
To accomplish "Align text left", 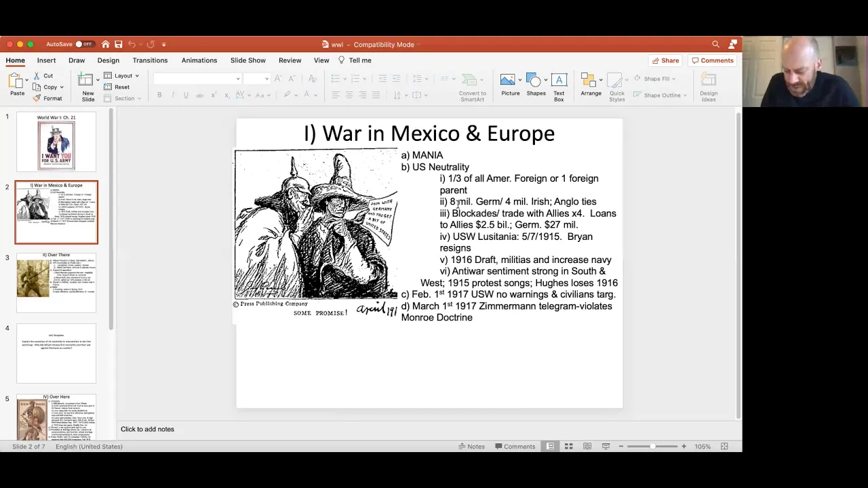I will [x=335, y=95].
